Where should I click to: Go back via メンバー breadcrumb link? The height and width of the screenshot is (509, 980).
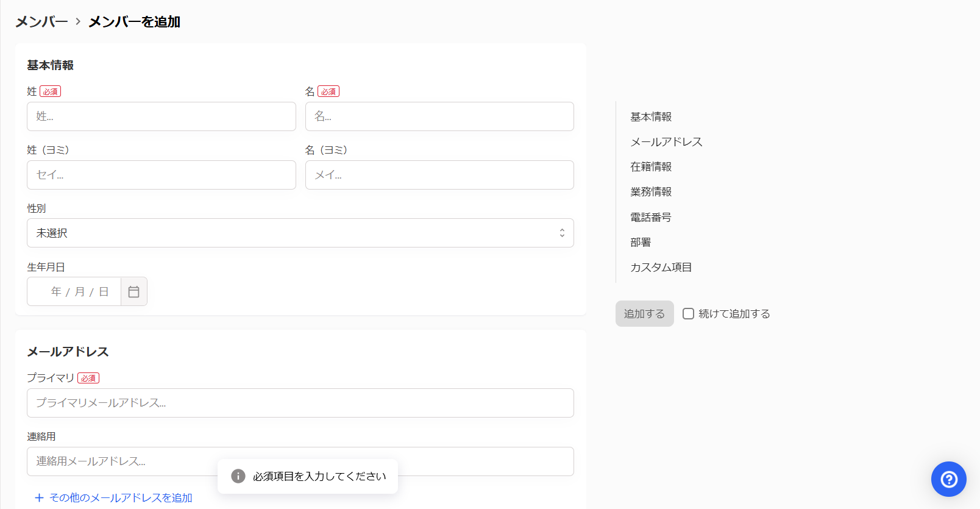(41, 21)
